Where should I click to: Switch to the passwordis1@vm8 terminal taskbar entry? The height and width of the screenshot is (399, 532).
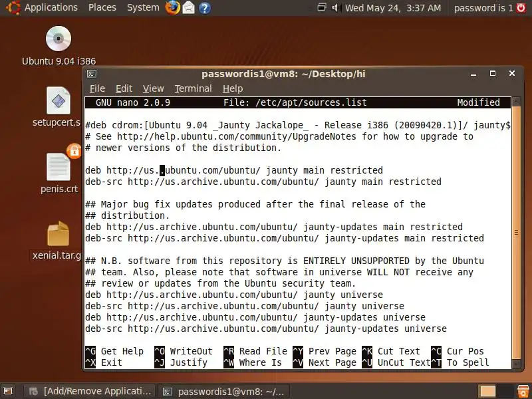225,392
